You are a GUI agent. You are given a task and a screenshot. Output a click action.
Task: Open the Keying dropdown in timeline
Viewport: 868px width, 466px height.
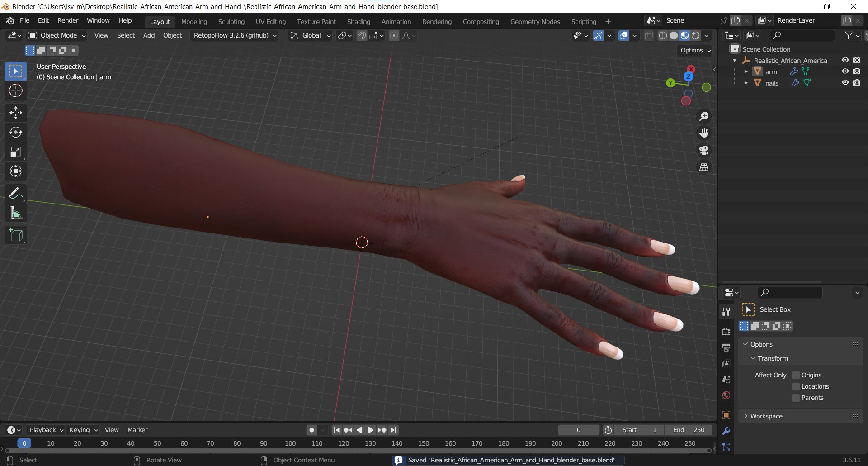pos(84,430)
